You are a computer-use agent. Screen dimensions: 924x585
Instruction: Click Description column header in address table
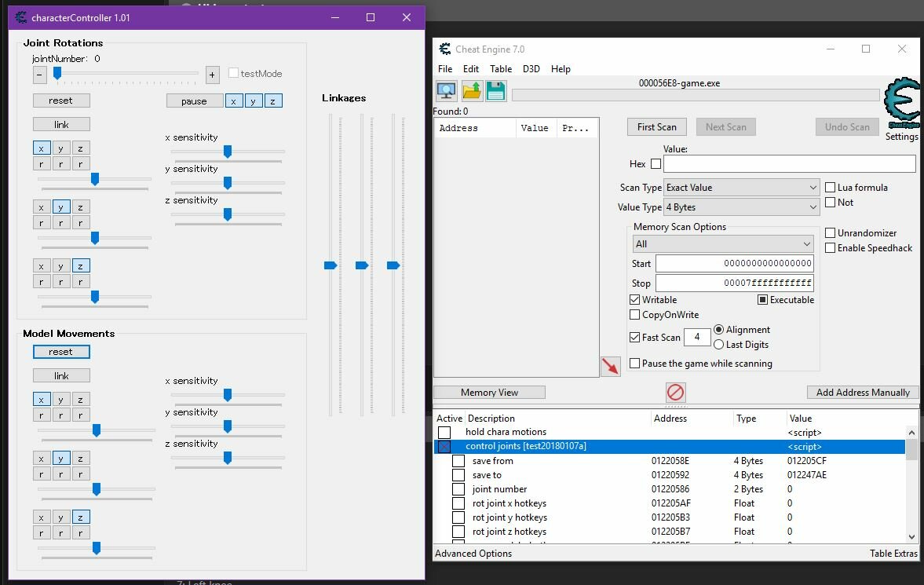(x=557, y=418)
